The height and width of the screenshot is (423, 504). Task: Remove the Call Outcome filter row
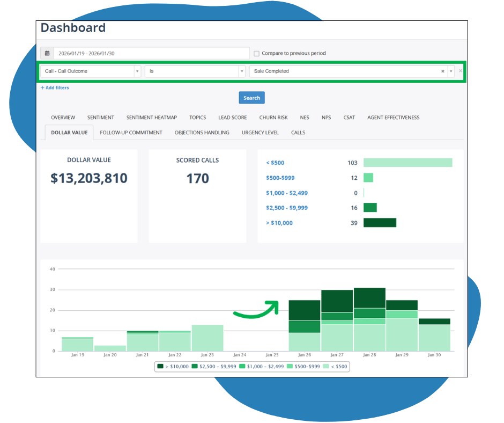pyautogui.click(x=460, y=71)
